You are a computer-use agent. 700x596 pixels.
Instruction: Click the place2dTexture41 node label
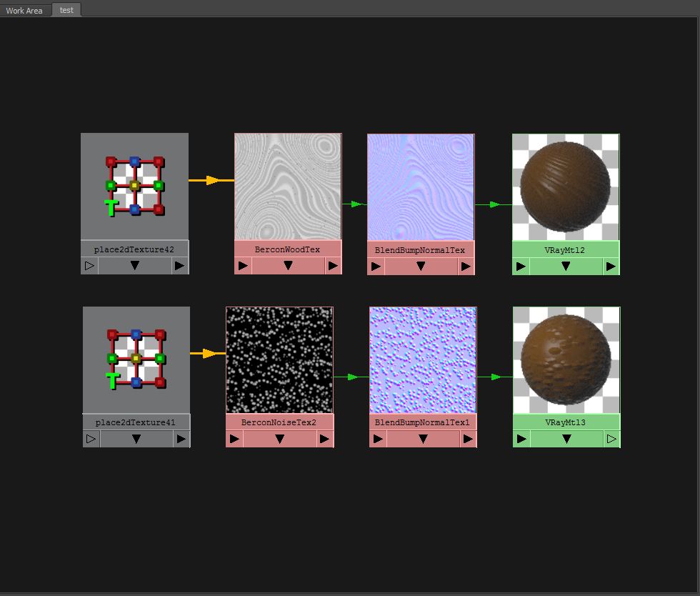[135, 422]
